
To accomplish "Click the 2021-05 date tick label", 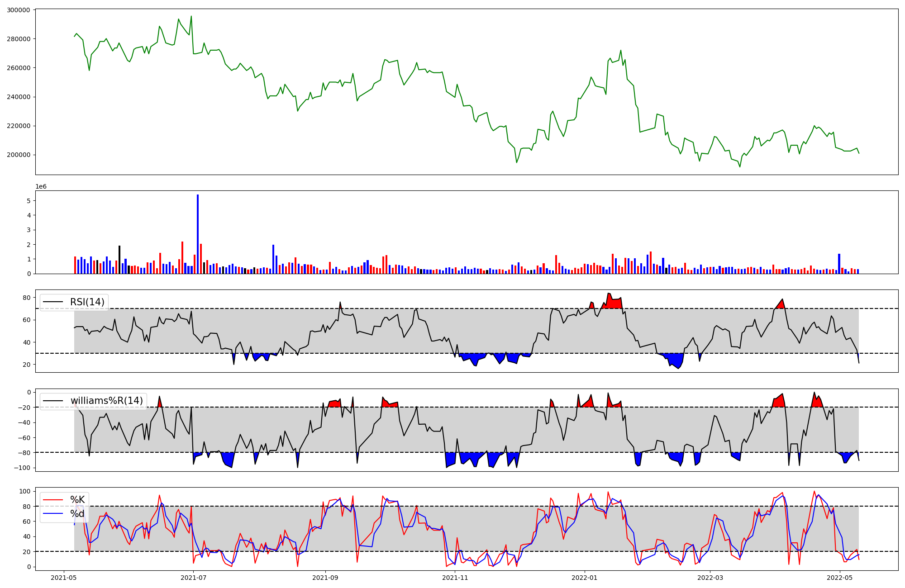I will tap(63, 578).
